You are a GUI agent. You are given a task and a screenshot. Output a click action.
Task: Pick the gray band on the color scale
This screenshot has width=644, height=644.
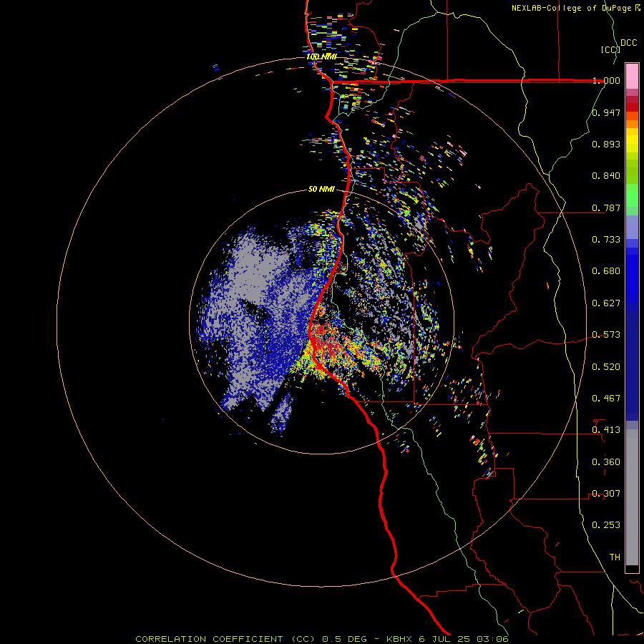pos(632,497)
